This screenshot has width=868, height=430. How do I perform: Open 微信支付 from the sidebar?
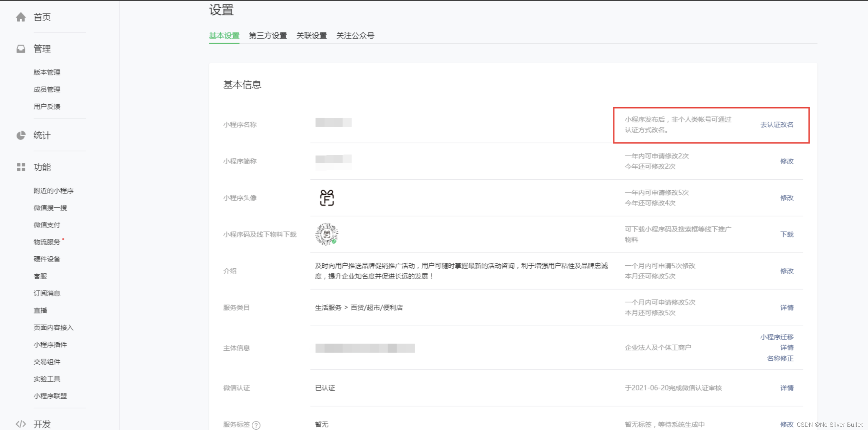[x=47, y=225]
